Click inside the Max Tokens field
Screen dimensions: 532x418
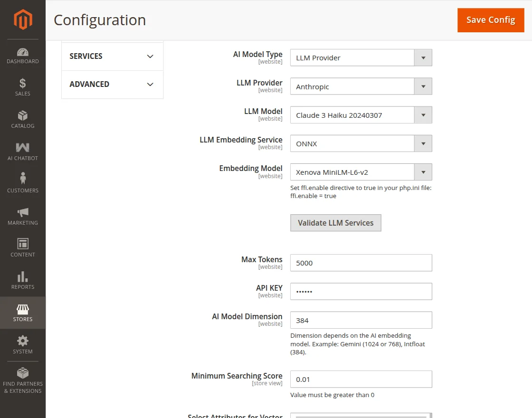[361, 263]
